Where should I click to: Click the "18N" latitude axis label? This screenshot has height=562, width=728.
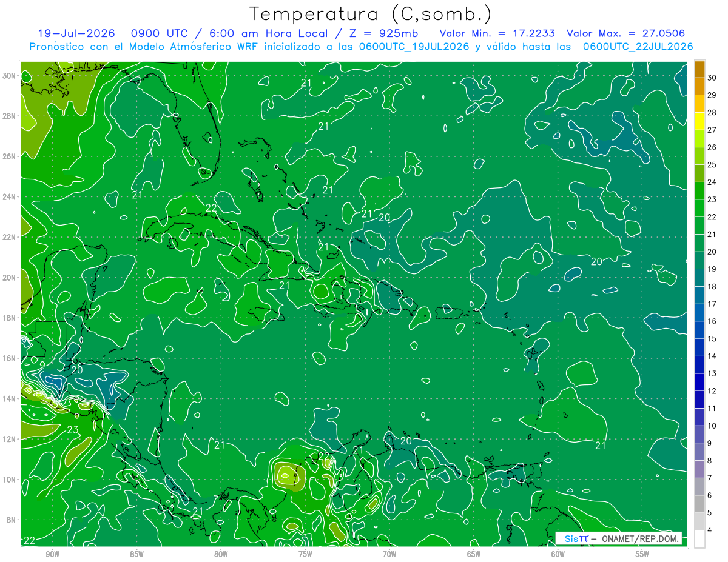[10, 318]
